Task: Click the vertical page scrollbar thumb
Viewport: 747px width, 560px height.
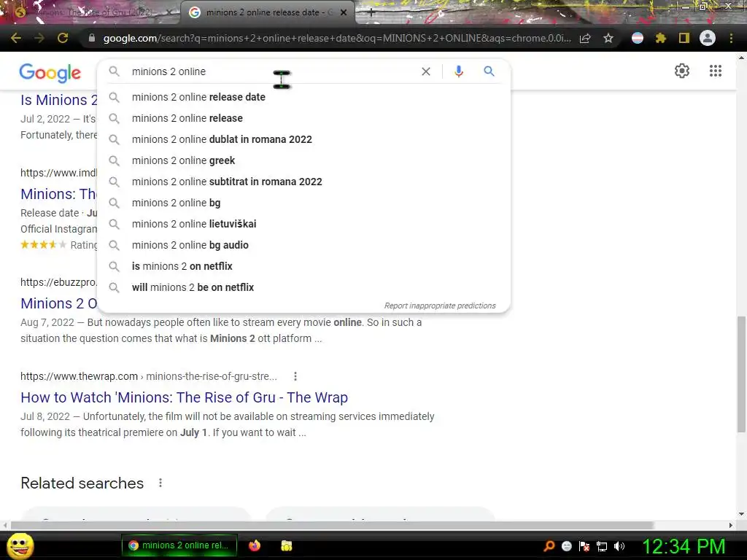Action: 741,374
